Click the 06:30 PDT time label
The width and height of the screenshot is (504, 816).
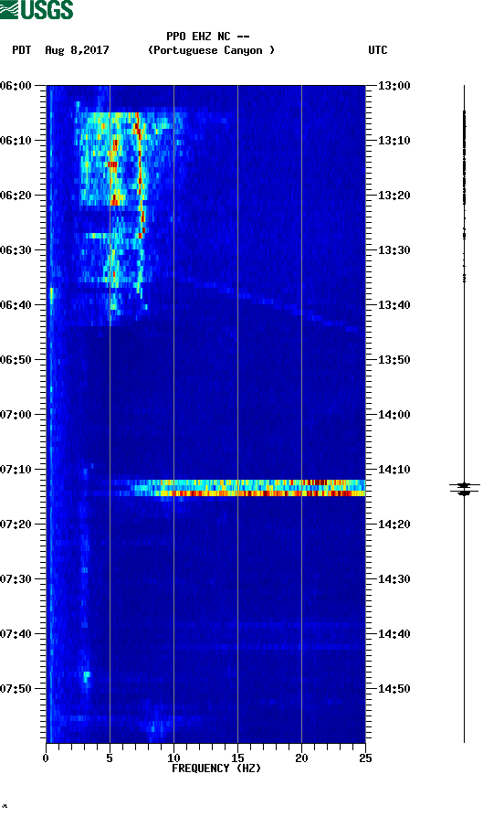coord(16,250)
